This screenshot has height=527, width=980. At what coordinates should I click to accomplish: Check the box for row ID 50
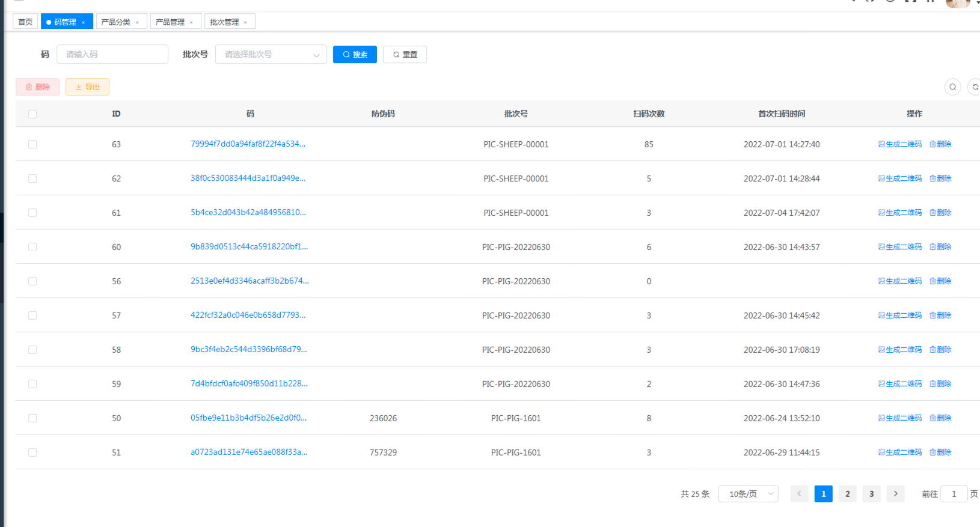(32, 418)
